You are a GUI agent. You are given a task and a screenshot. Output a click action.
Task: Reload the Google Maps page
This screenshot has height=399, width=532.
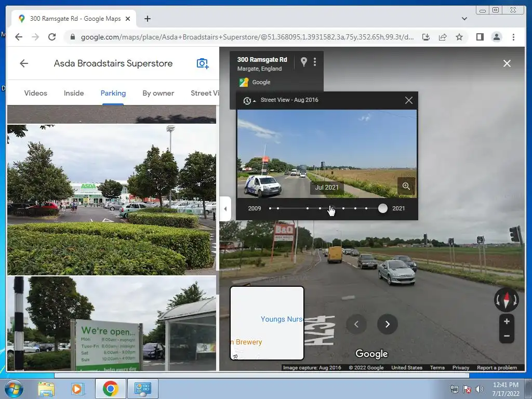(x=52, y=37)
